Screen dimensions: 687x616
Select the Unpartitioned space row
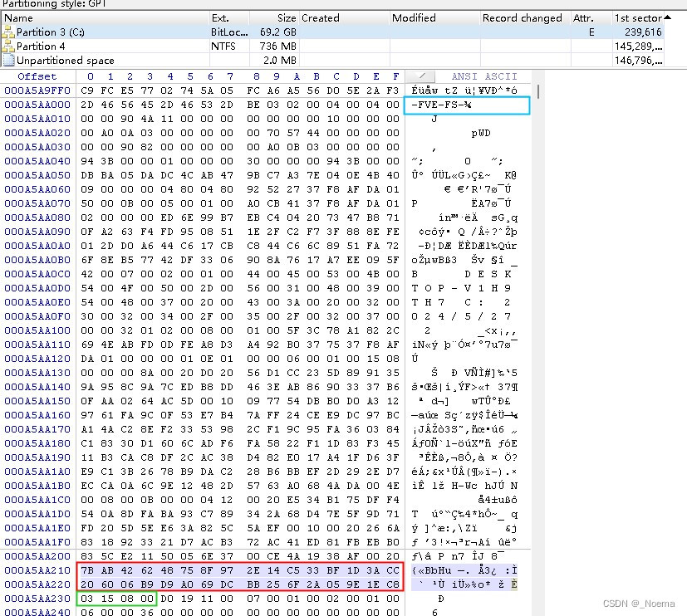coord(332,60)
